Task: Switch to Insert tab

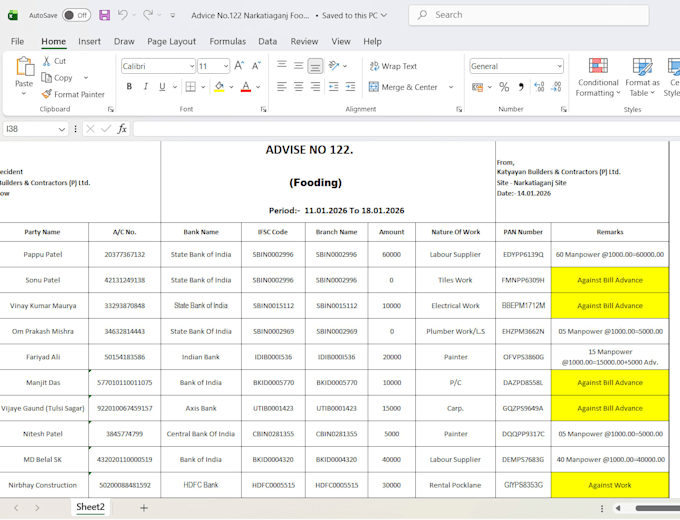Action: (89, 41)
